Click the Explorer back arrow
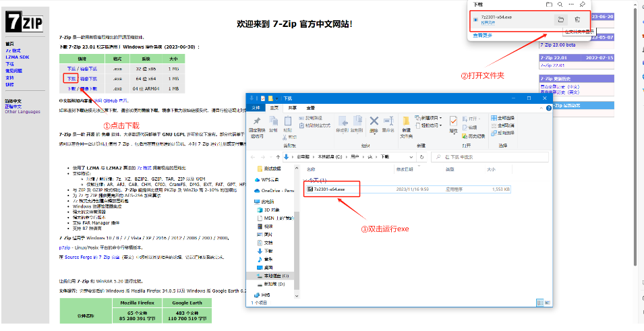The image size is (644, 331). (x=252, y=157)
